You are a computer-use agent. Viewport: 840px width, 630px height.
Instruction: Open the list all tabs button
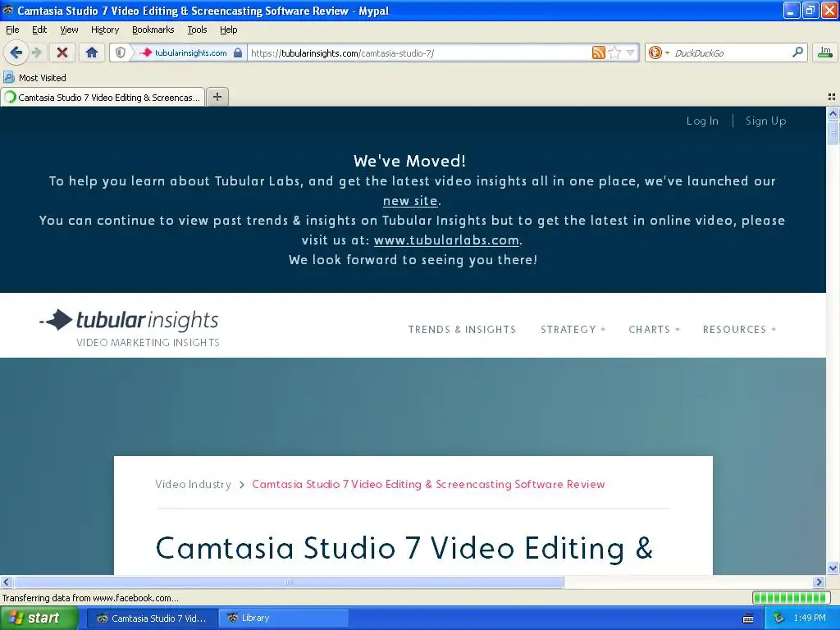pos(832,97)
